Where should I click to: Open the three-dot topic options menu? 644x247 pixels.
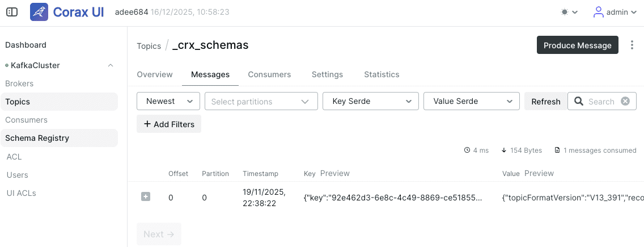click(x=632, y=45)
